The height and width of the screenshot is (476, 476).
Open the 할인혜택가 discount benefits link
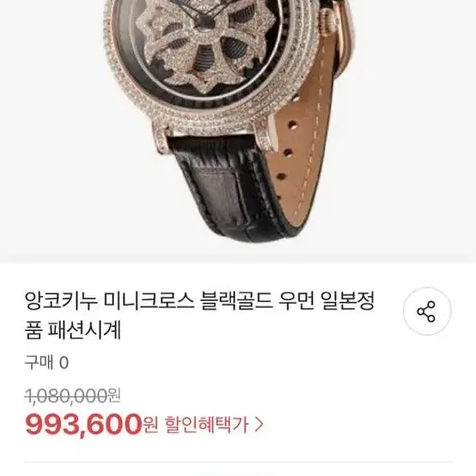pyautogui.click(x=207, y=425)
